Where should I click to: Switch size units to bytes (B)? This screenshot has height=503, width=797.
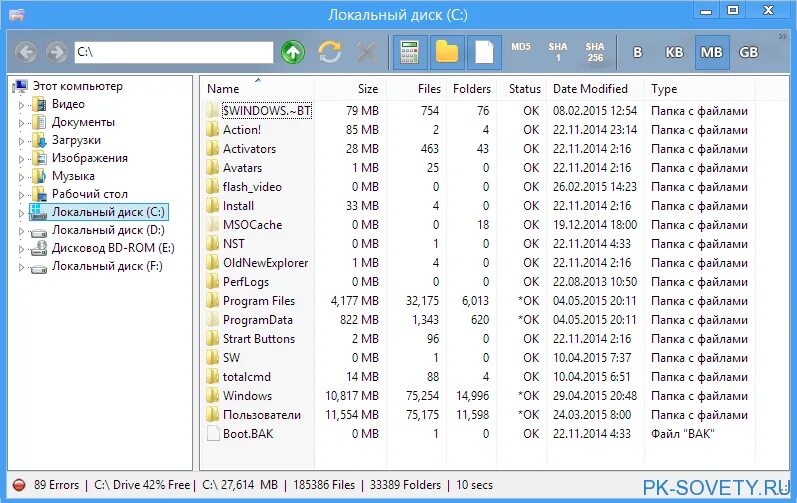coord(637,52)
